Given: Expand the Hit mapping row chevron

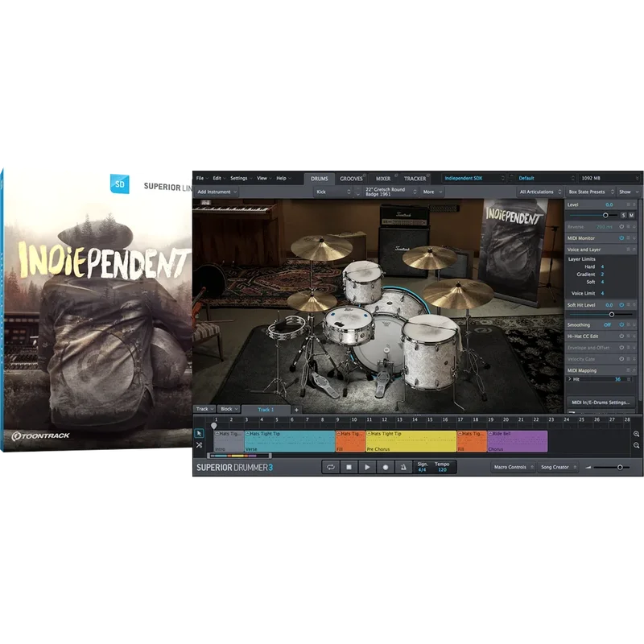Looking at the screenshot, I should 570,379.
